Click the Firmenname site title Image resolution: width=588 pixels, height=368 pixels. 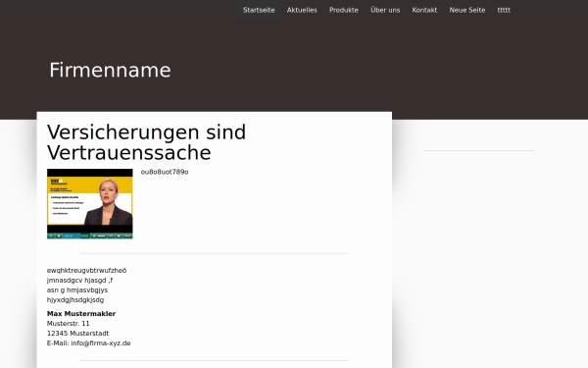110,71
